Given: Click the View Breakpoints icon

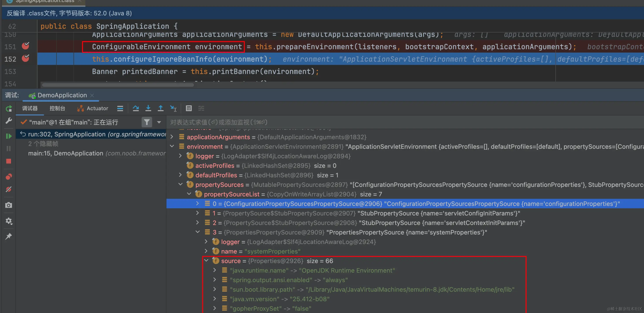Looking at the screenshot, I should tap(9, 177).
